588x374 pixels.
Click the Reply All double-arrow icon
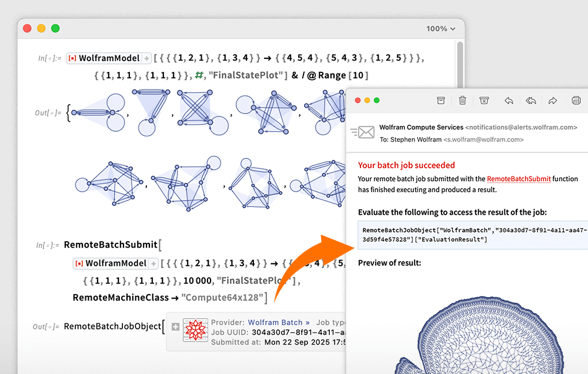[530, 101]
